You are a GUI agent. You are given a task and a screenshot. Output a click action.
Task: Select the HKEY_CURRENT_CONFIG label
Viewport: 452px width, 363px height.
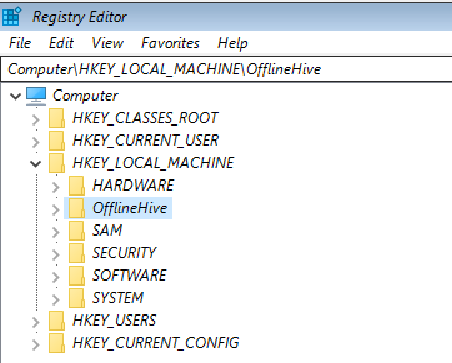click(x=156, y=343)
